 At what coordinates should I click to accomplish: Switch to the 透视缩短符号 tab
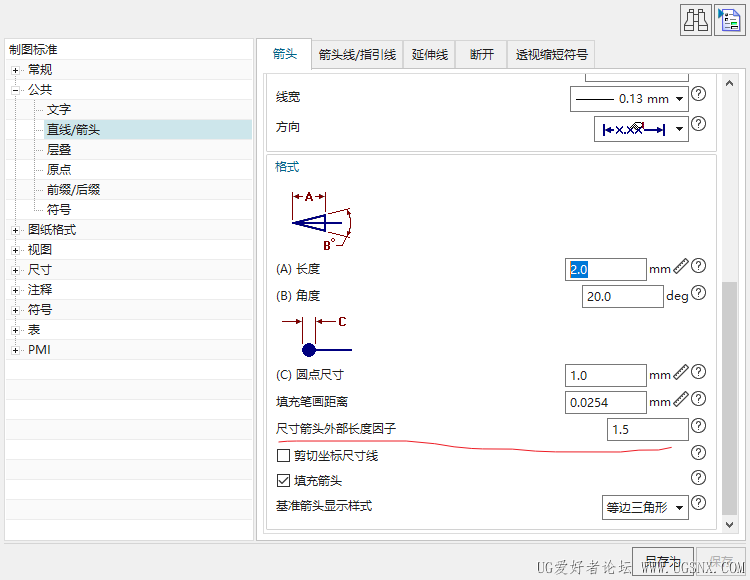551,55
